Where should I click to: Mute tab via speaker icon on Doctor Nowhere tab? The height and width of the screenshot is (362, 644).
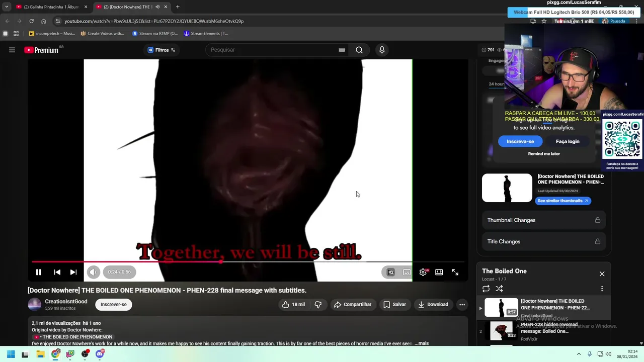point(157,7)
